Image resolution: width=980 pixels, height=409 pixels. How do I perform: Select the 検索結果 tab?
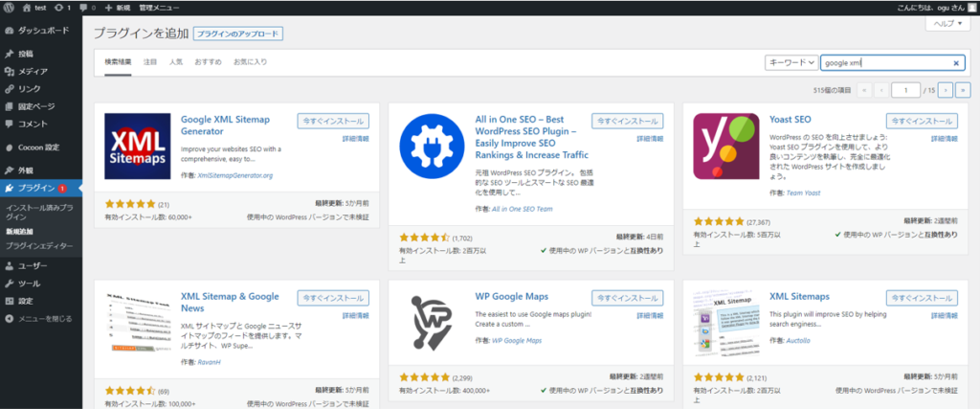(118, 62)
